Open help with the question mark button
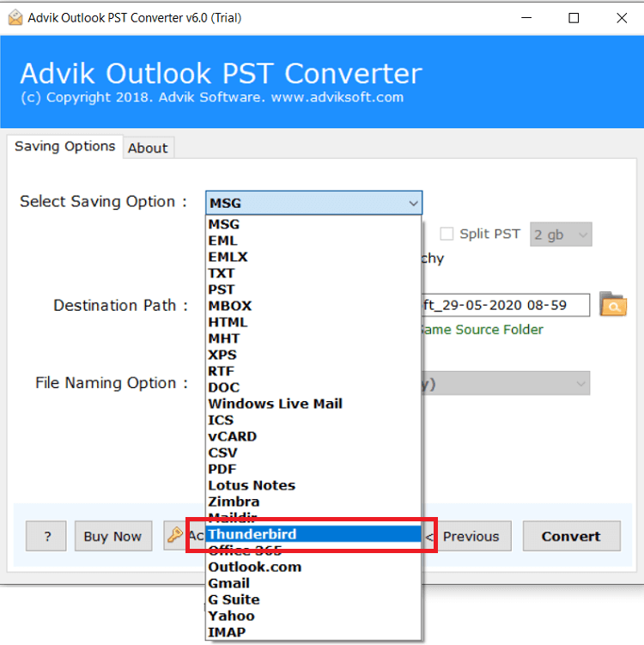 tap(46, 536)
